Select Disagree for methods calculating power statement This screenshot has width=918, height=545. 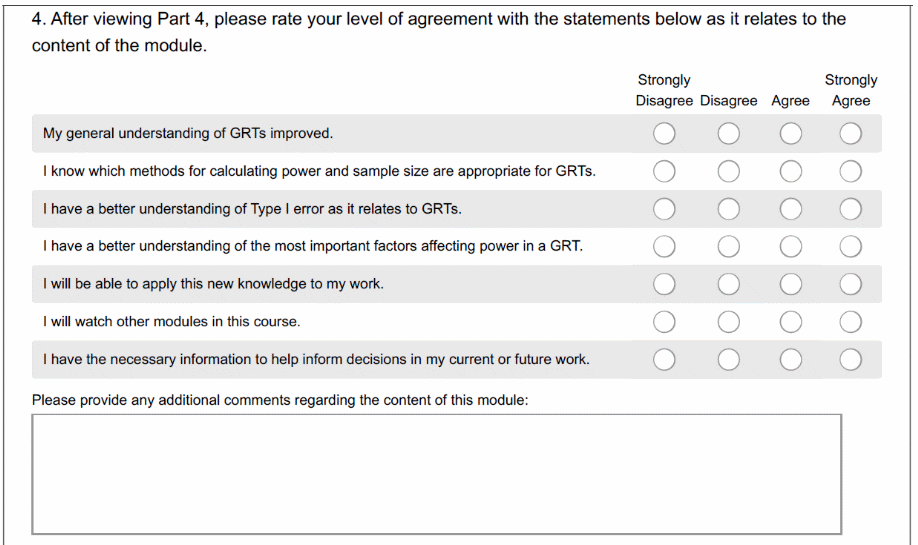[x=728, y=172]
